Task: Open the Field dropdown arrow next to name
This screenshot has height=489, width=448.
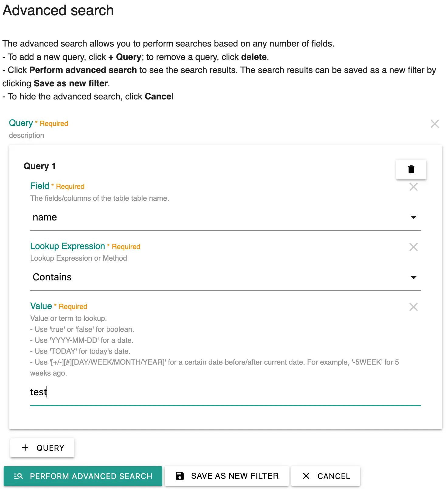Action: pos(413,217)
